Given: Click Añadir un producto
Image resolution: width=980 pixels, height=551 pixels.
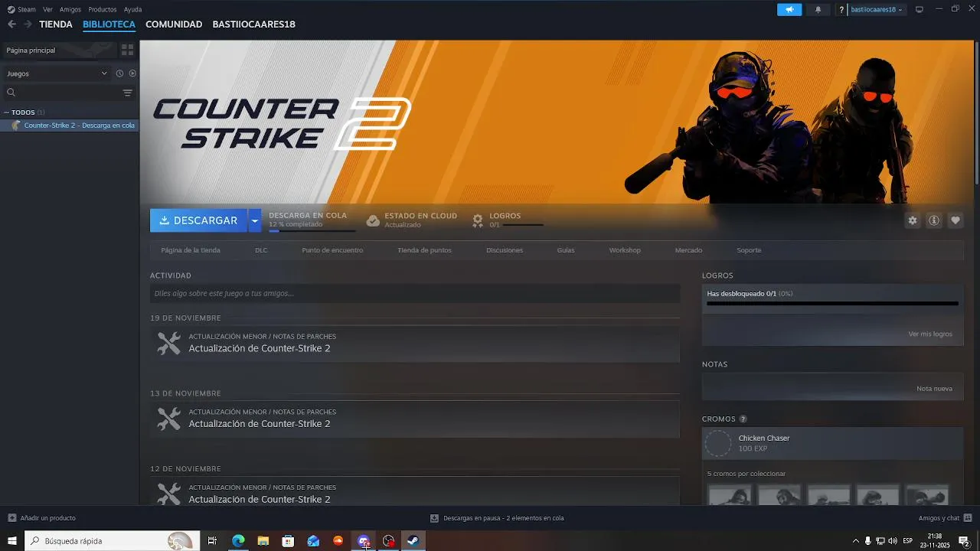Looking at the screenshot, I should 41,518.
